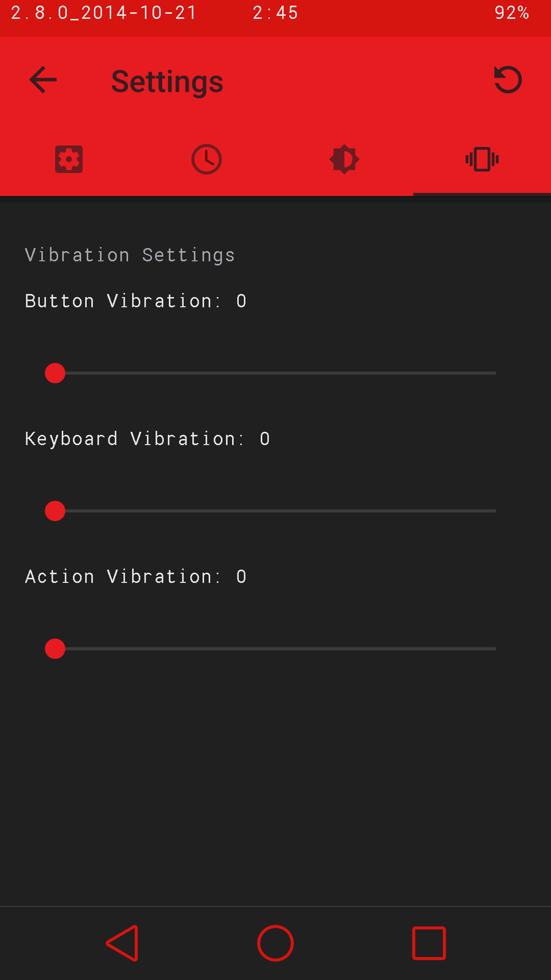Click middle of Button Vibration slider track
This screenshot has height=980, width=551.
click(x=275, y=373)
